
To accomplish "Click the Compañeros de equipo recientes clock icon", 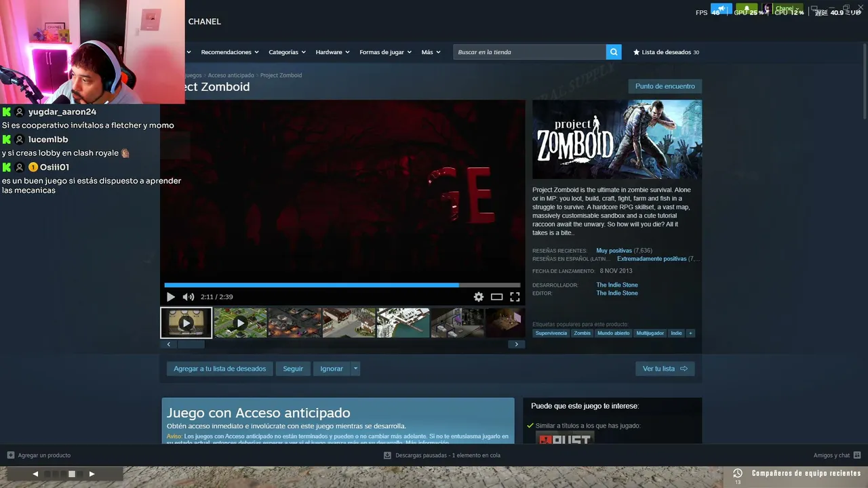I will coord(738,473).
